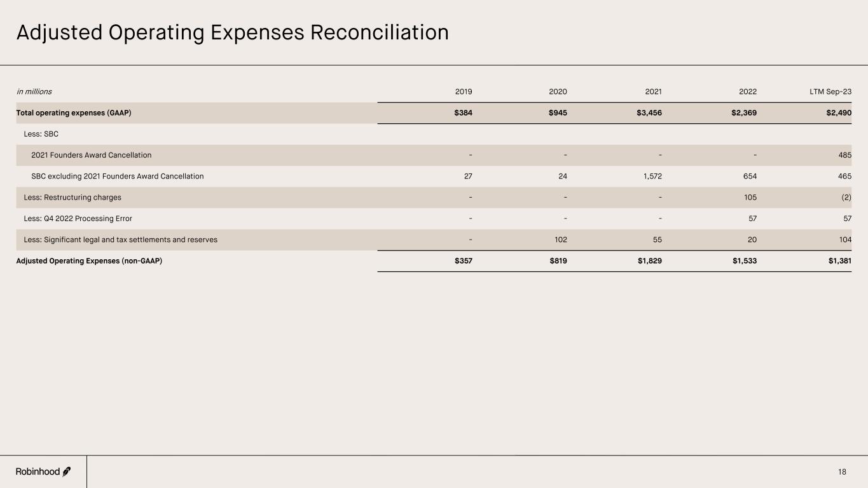Click the significant legal and tax settlements label
Viewport: 868px width, 488px height.
tap(120, 240)
